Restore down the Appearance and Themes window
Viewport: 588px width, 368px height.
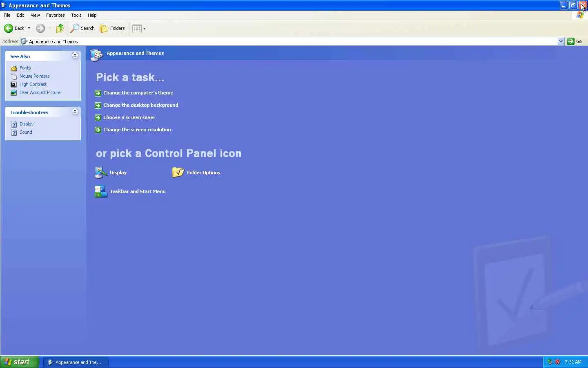pyautogui.click(x=573, y=5)
